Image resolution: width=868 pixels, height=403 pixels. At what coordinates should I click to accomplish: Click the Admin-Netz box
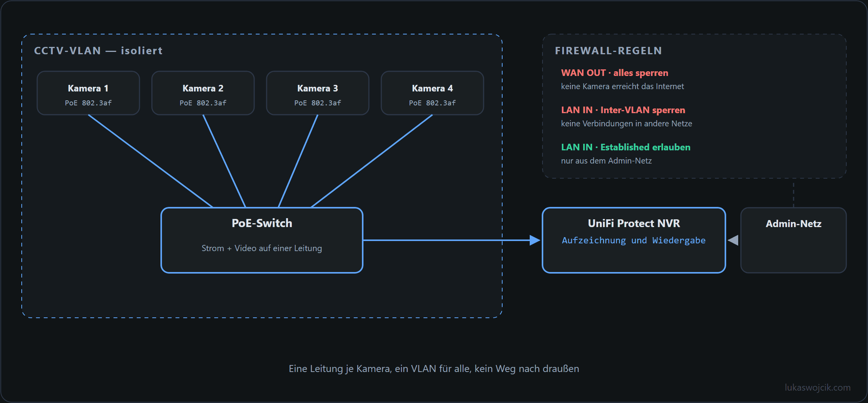coord(794,240)
